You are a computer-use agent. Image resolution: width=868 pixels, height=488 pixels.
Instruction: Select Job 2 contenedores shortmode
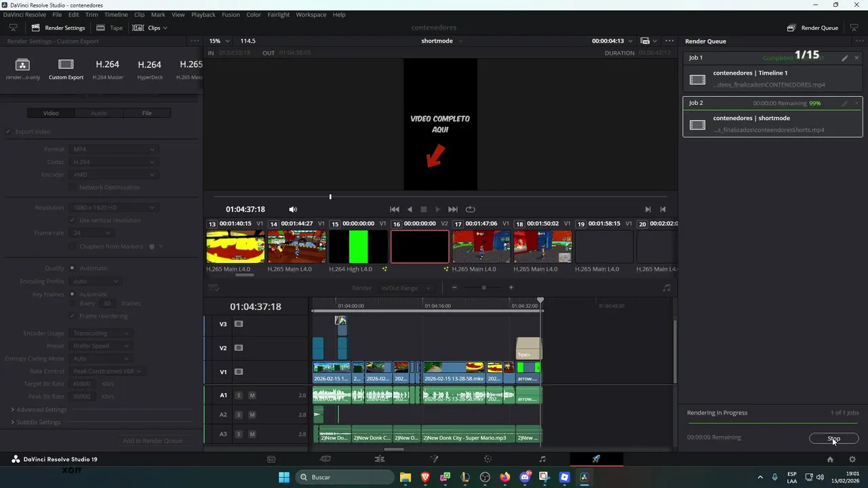[x=772, y=117]
